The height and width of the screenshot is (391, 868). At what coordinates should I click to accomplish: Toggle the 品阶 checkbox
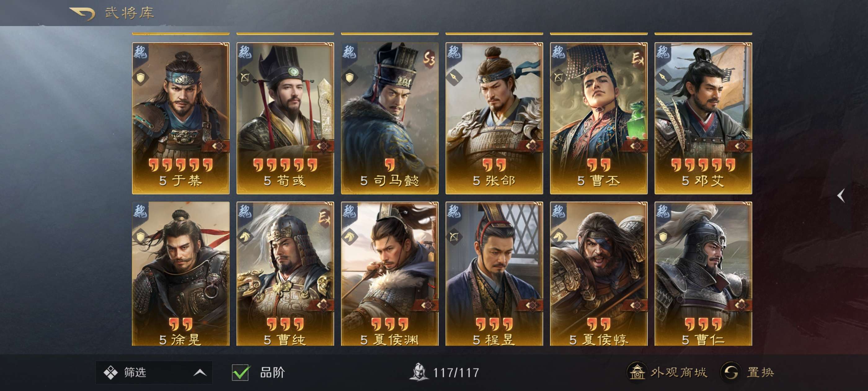[241, 372]
